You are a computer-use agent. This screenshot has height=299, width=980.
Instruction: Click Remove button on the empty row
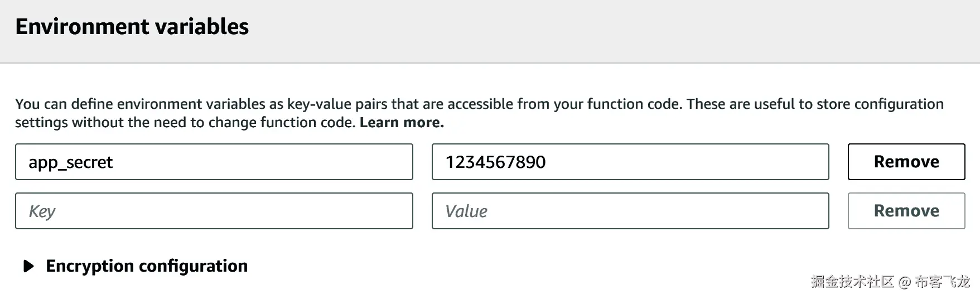tap(906, 211)
